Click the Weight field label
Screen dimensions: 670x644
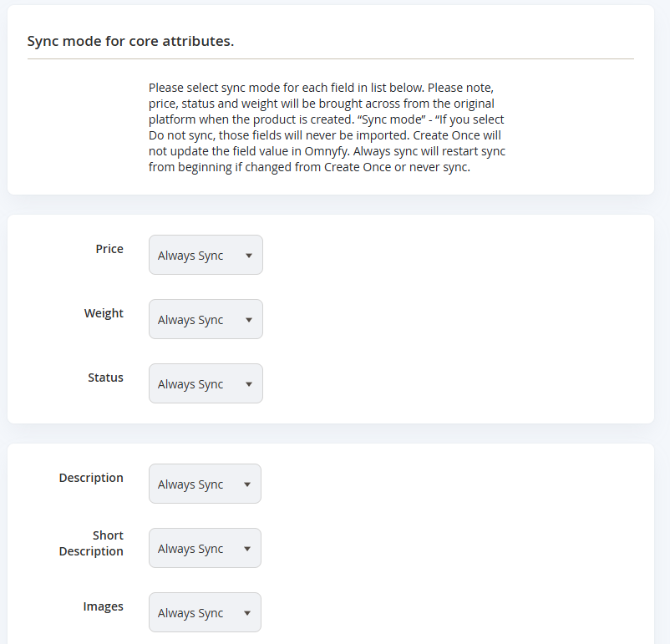(104, 313)
